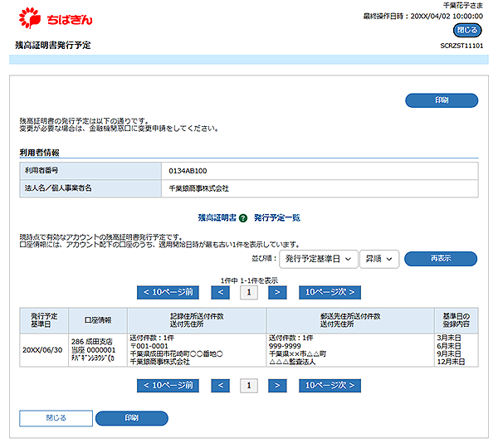Open the green help icon beside 残高証明書

pyautogui.click(x=243, y=217)
